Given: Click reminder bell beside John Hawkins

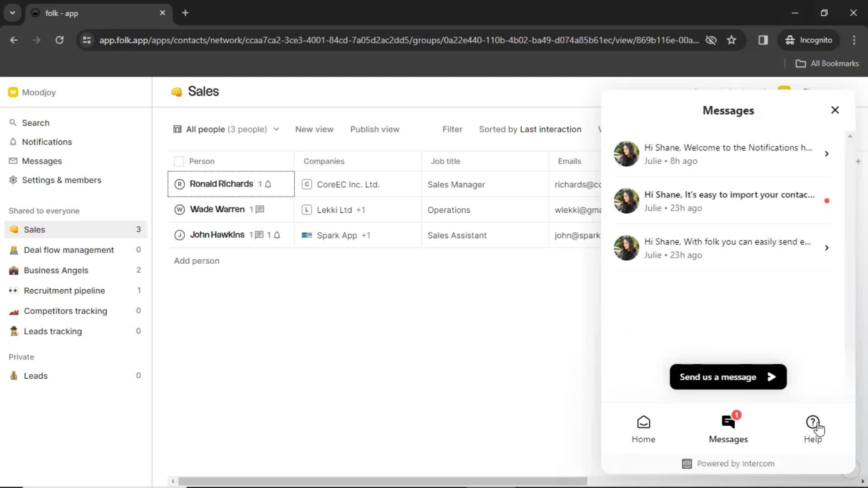Looking at the screenshot, I should tap(277, 235).
